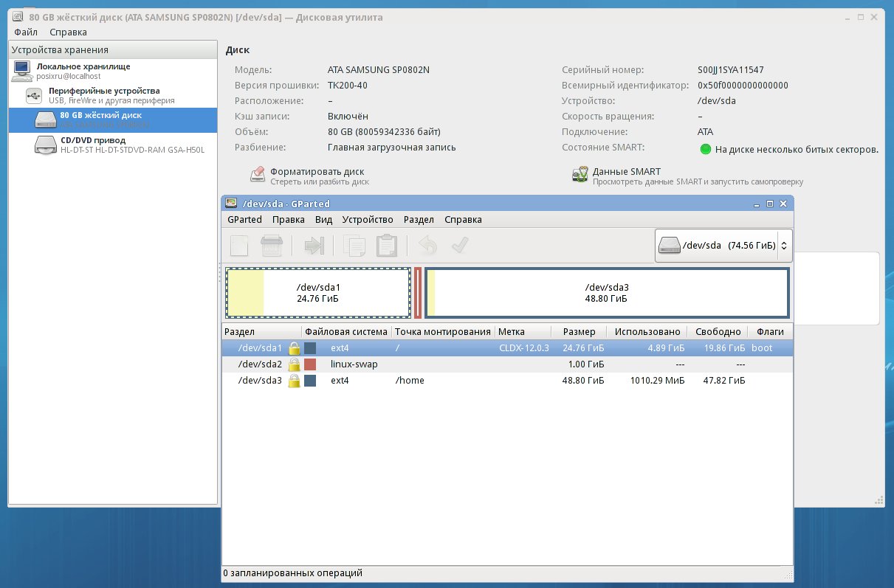Click the New partition icon in GParted toolbar

click(x=240, y=245)
